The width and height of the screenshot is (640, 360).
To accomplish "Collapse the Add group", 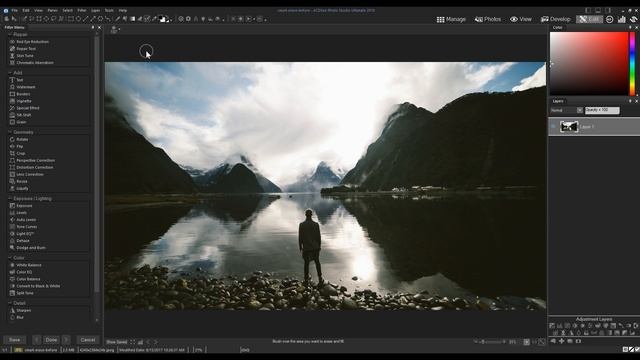I will [x=10, y=73].
